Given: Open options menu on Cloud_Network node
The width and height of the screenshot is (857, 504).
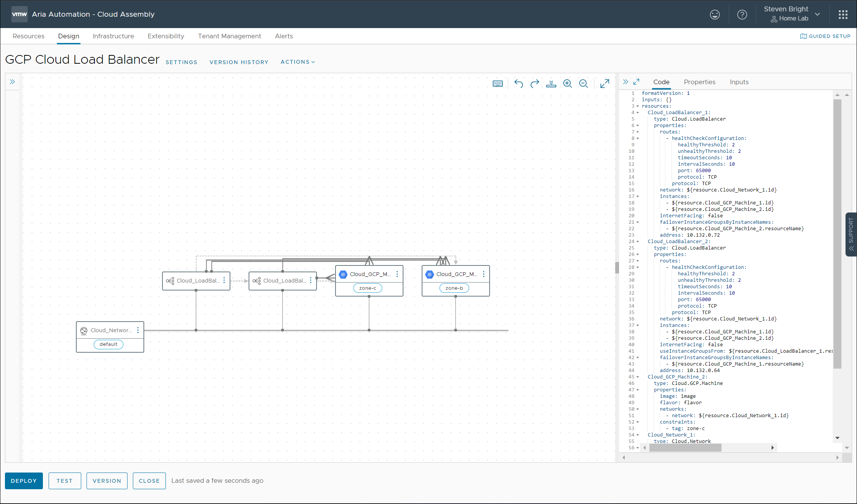Looking at the screenshot, I should point(138,330).
